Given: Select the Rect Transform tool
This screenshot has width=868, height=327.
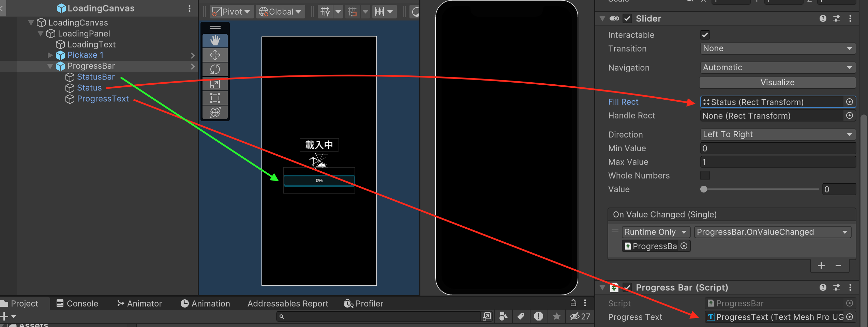Looking at the screenshot, I should point(215,98).
